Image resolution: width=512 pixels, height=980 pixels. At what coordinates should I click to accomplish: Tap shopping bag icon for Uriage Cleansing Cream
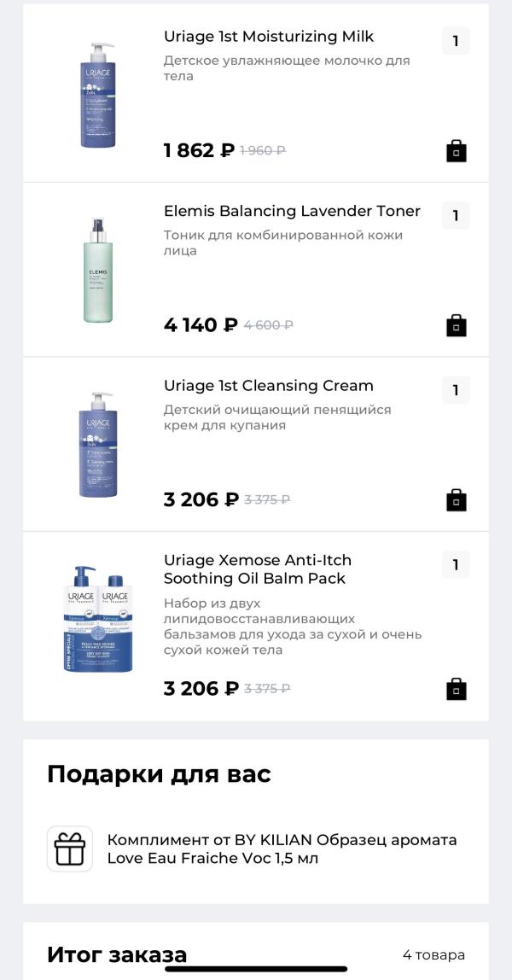(x=457, y=499)
